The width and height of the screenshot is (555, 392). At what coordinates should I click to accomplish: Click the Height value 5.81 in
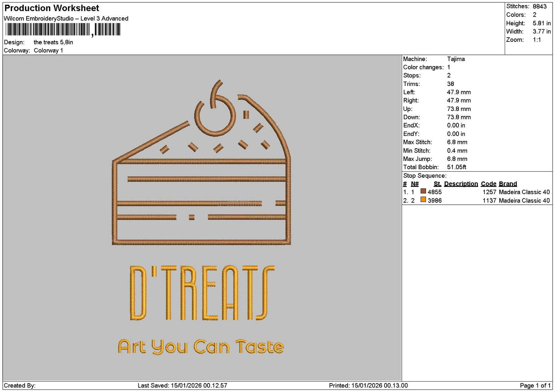coord(542,23)
